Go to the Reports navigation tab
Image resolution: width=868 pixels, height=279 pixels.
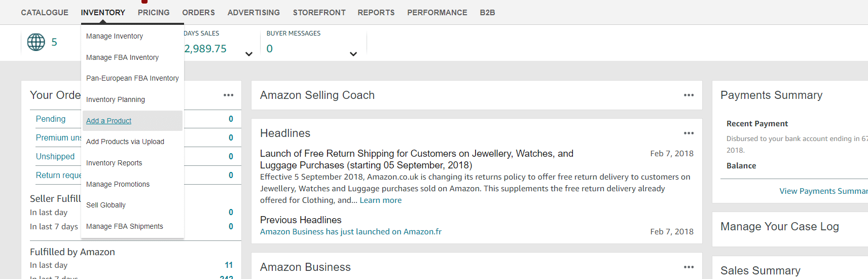376,12
